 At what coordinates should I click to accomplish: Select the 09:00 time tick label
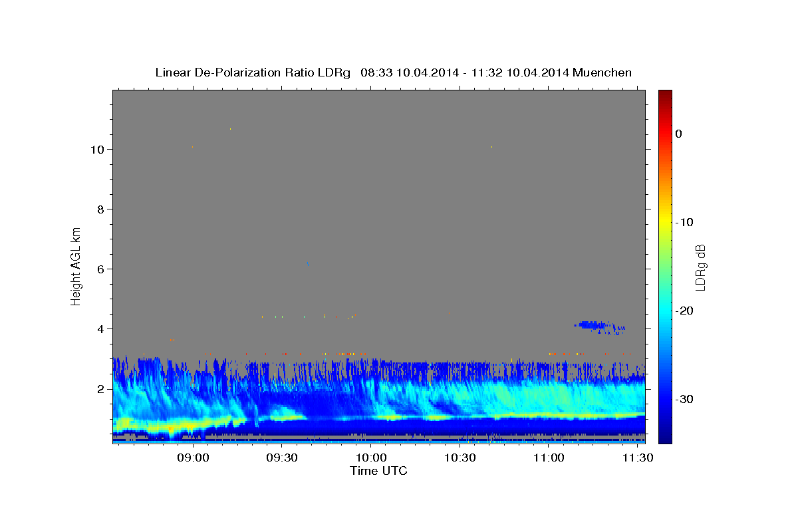pyautogui.click(x=194, y=458)
